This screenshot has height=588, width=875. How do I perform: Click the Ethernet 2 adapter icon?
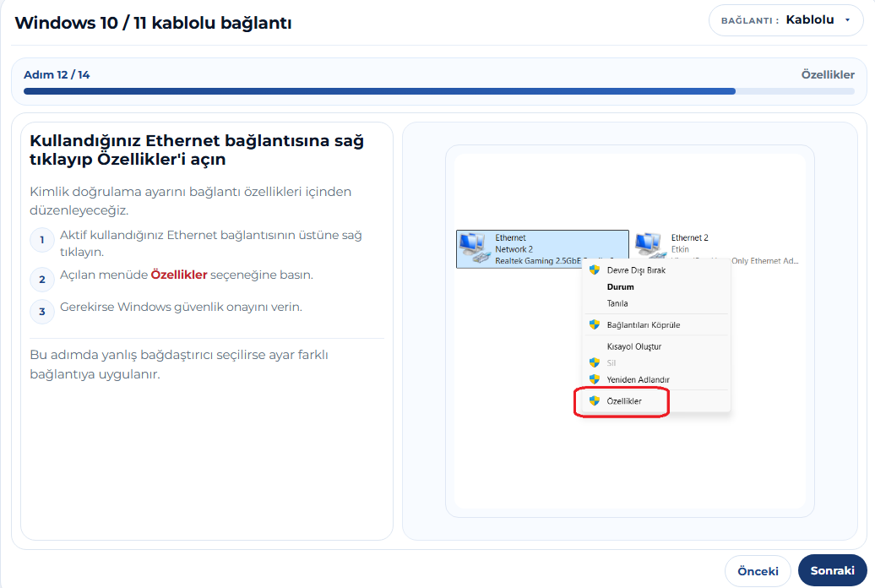650,246
